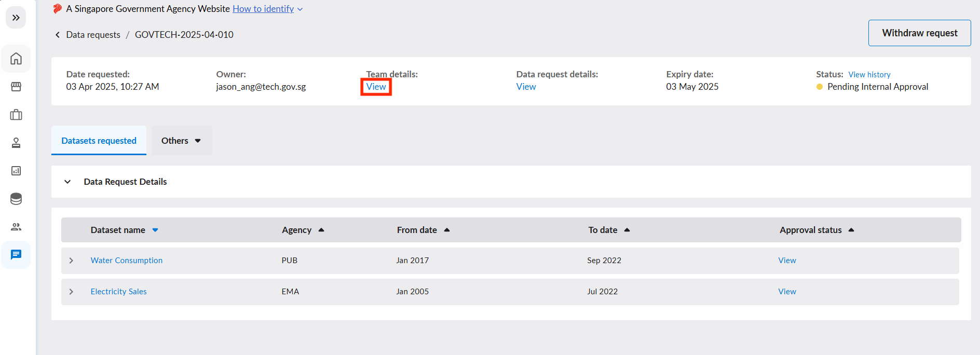Open the View history link
This screenshot has width=980, height=355.
pyautogui.click(x=869, y=75)
